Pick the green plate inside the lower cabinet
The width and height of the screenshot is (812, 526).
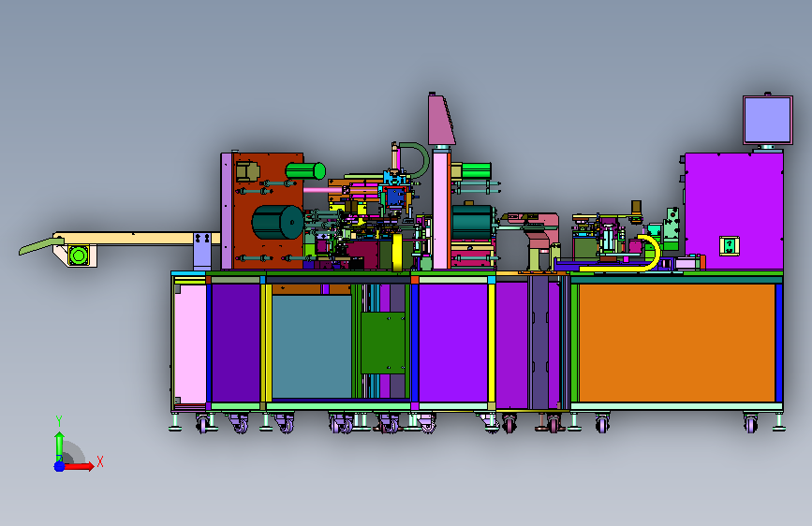[383, 343]
